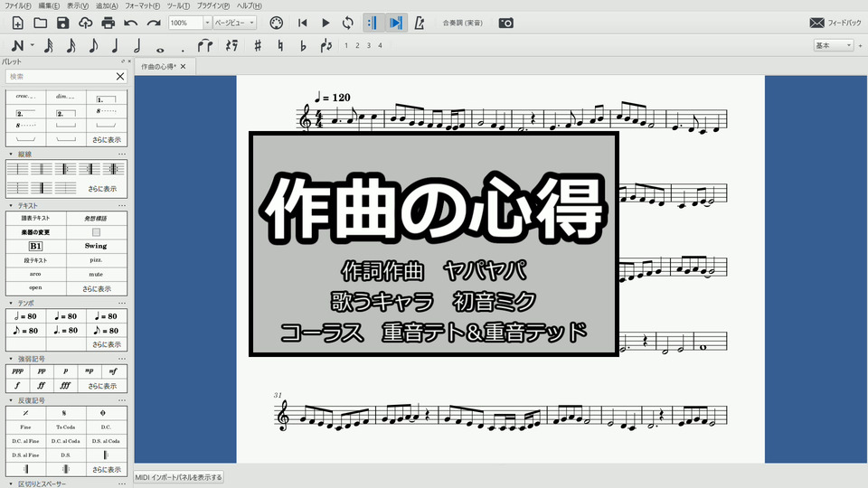Open the 100% zoom level dropdown
Screen dimensions: 868x488
[x=208, y=23]
